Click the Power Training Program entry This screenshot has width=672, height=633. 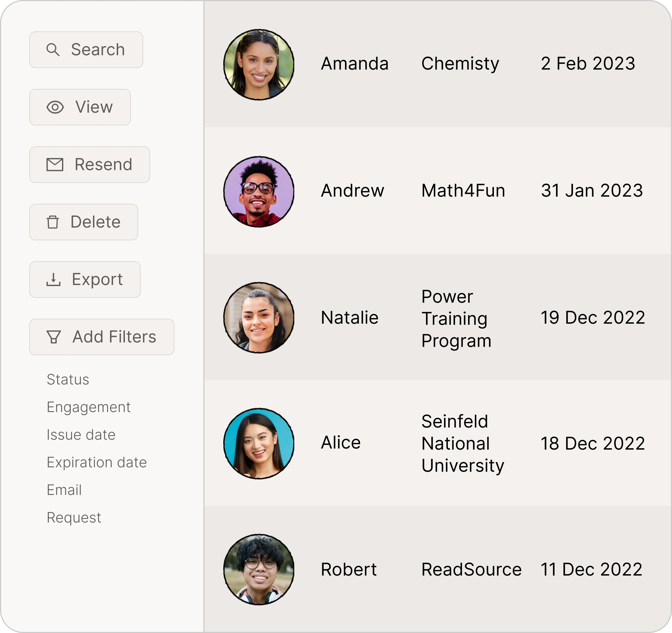(x=456, y=318)
